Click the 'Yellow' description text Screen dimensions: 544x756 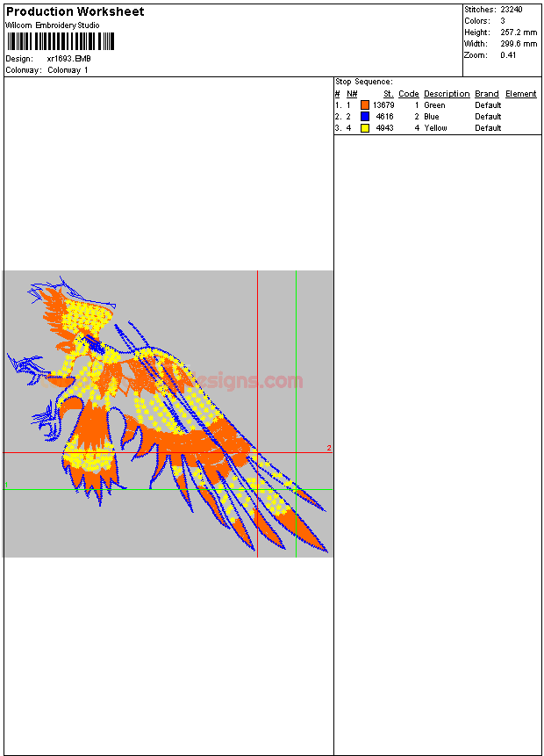tap(435, 128)
